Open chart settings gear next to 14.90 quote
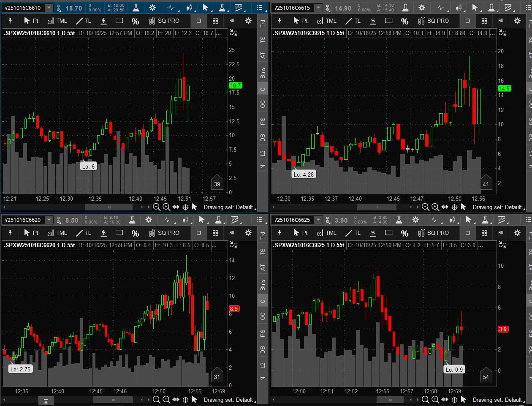 pyautogui.click(x=421, y=8)
